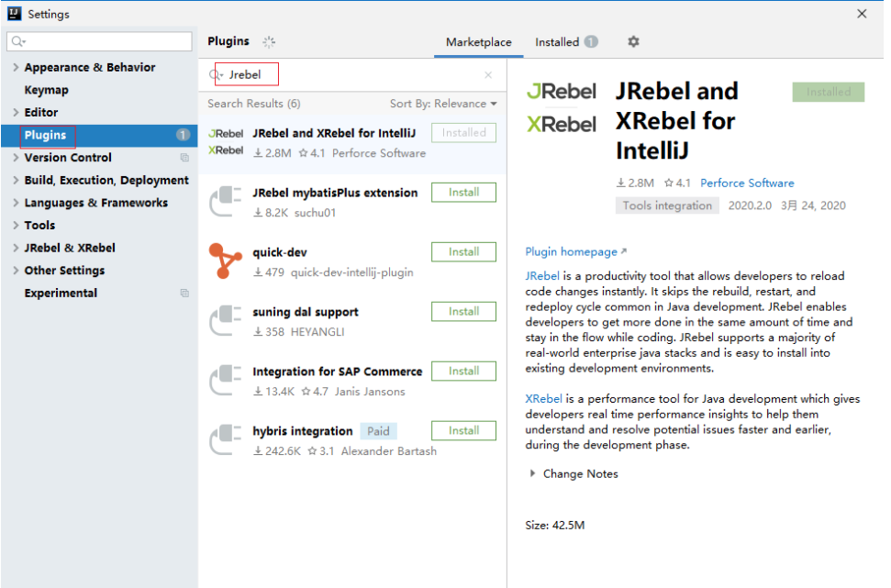Expand Languages & Frameworks node
Viewport: 891px width, 588px height.
16,203
